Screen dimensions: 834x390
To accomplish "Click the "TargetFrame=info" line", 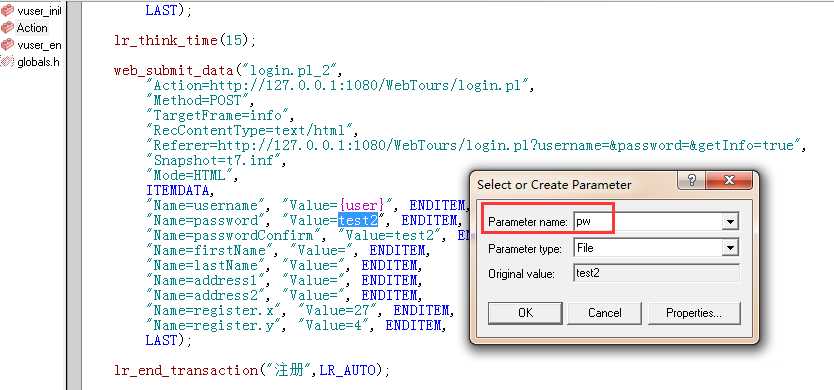I will coord(220,115).
